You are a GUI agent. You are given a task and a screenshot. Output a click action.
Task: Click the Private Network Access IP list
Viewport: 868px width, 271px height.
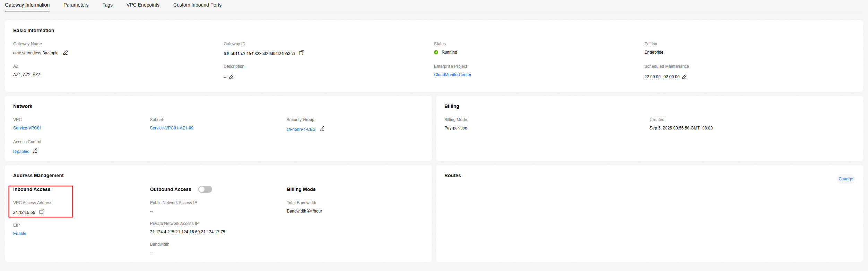pos(188,232)
